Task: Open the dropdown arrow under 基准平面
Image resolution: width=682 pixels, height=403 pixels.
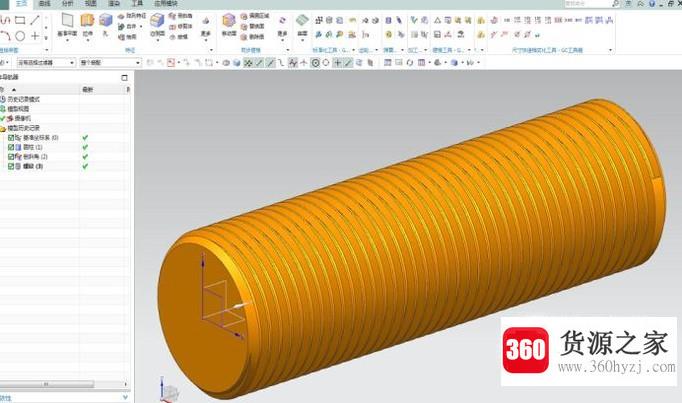Action: point(67,40)
